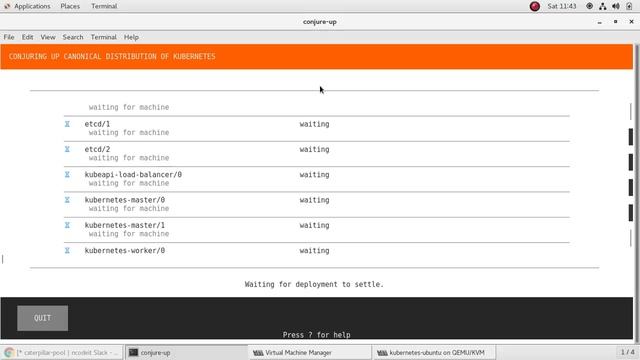Open the Places menu in top panel
640x360 pixels.
[70, 6]
